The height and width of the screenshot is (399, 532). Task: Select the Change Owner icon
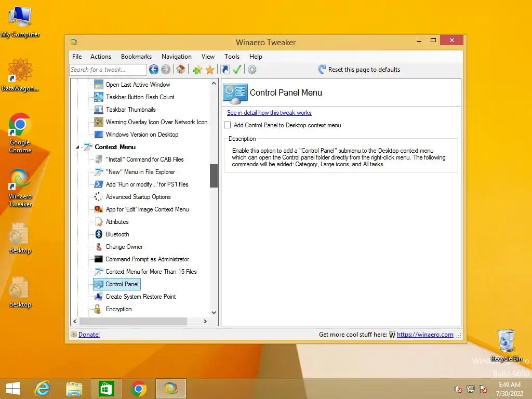(98, 247)
